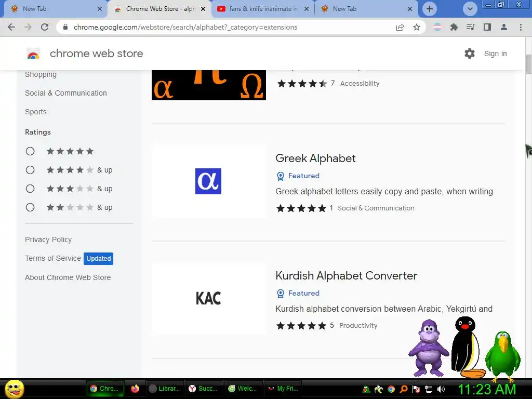Click the page vertical scrollbar thumb
The image size is (532, 399).
(x=528, y=64)
